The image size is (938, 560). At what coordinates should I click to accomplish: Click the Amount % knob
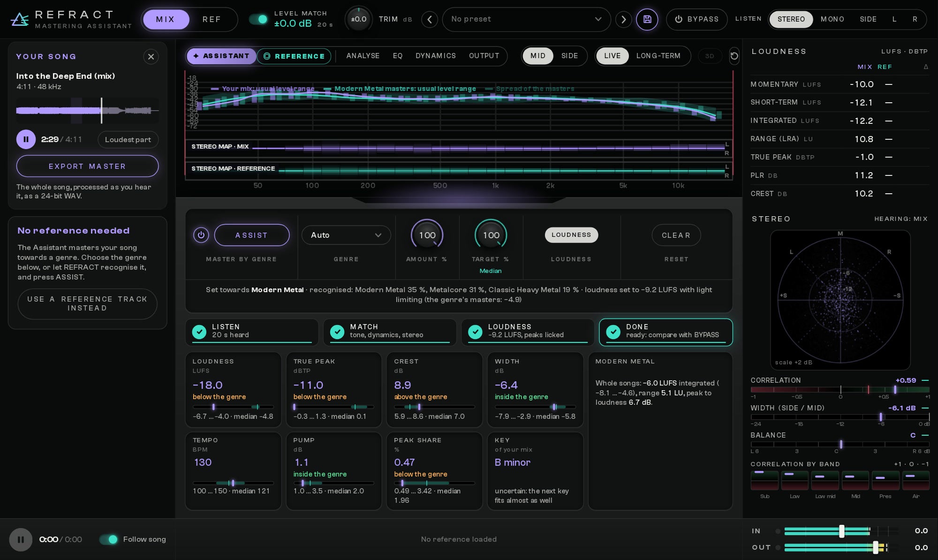[x=427, y=235]
